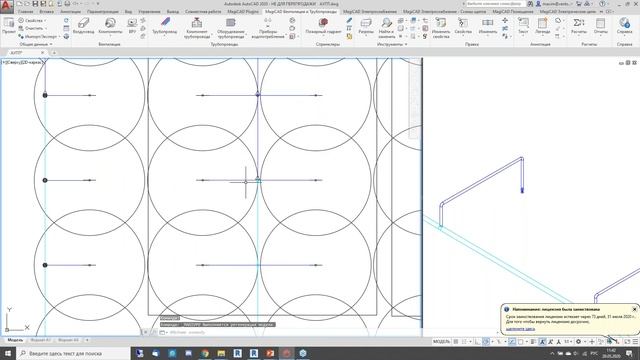Open the AutoCAD application menu button

tap(6, 6)
